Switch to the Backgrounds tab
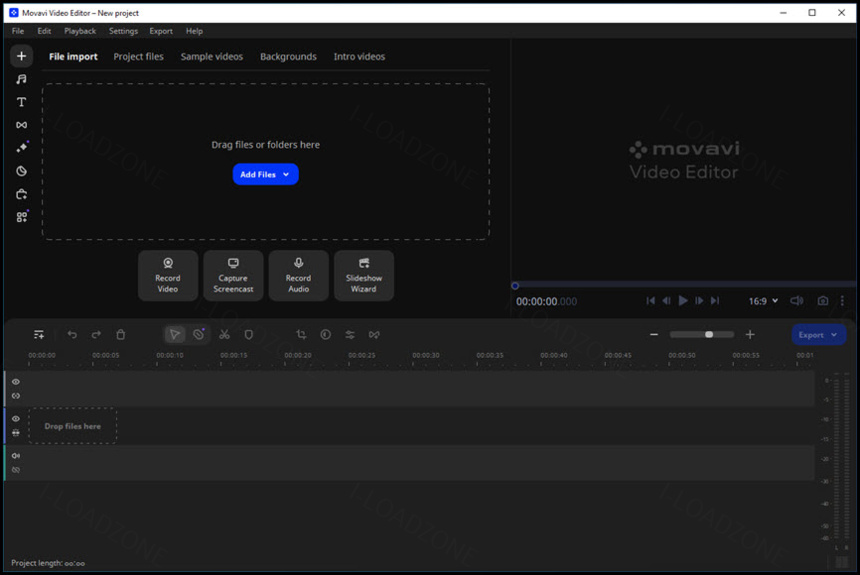This screenshot has height=575, width=860. pos(288,57)
